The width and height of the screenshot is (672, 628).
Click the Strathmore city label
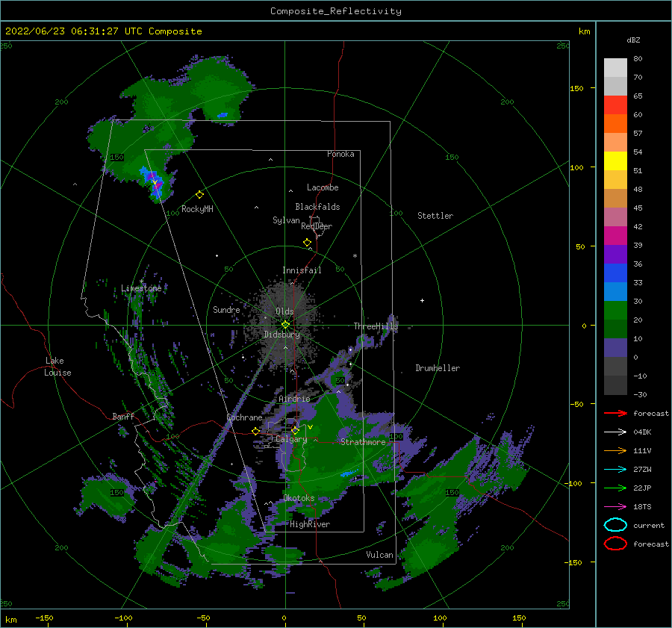pyautogui.click(x=363, y=442)
